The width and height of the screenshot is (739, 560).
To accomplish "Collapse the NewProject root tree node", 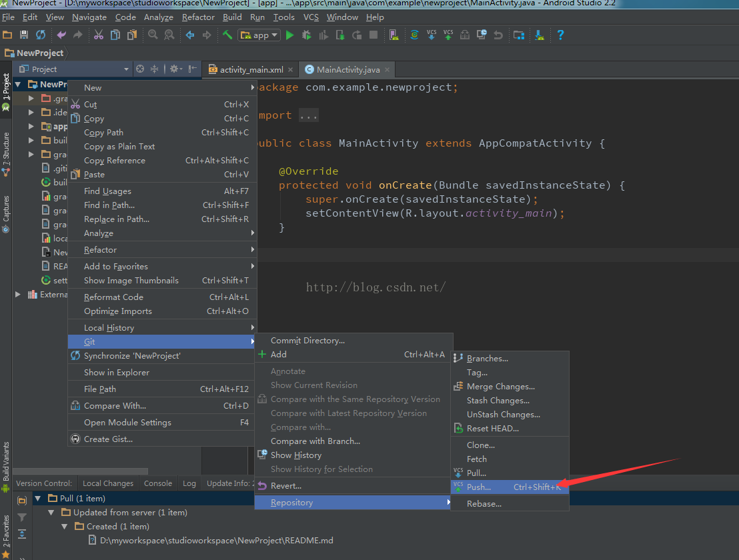I will click(x=18, y=84).
